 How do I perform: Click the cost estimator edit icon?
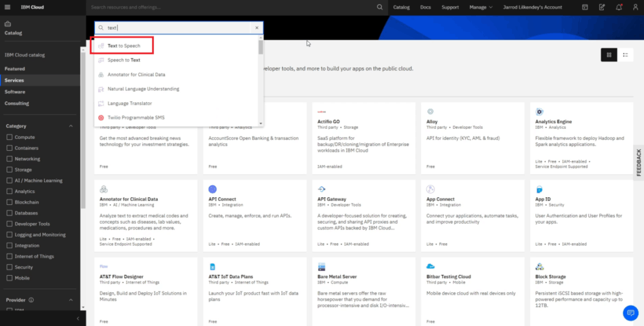[x=602, y=8]
